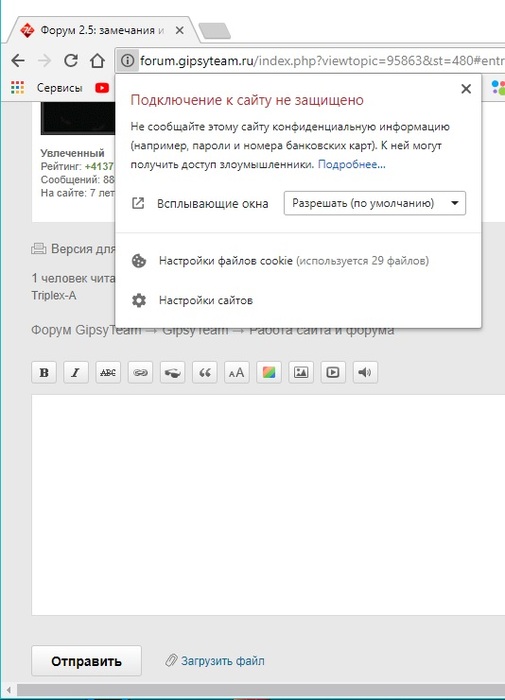505x700 pixels.
Task: Click the pop-ups external window icon
Action: [138, 204]
